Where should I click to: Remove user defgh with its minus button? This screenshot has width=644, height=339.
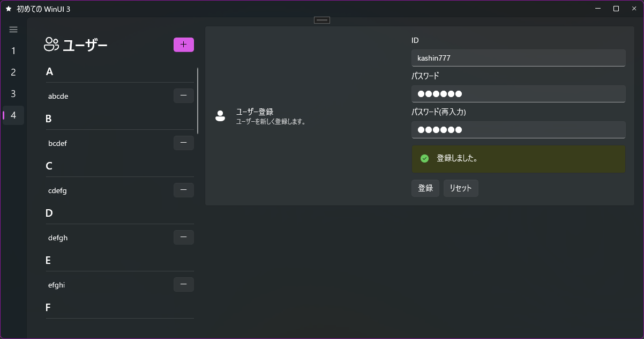click(x=184, y=237)
